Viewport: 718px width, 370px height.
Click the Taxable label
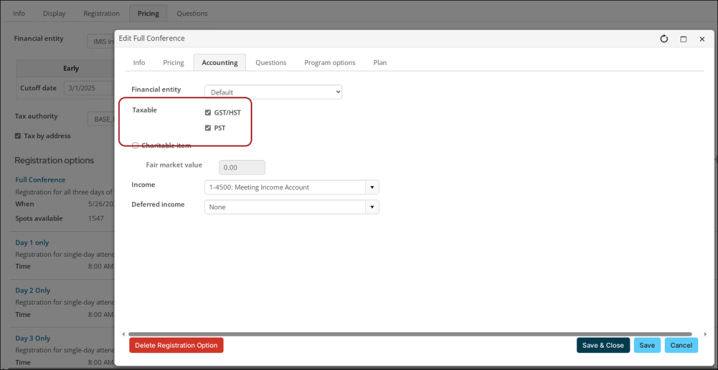tap(145, 110)
